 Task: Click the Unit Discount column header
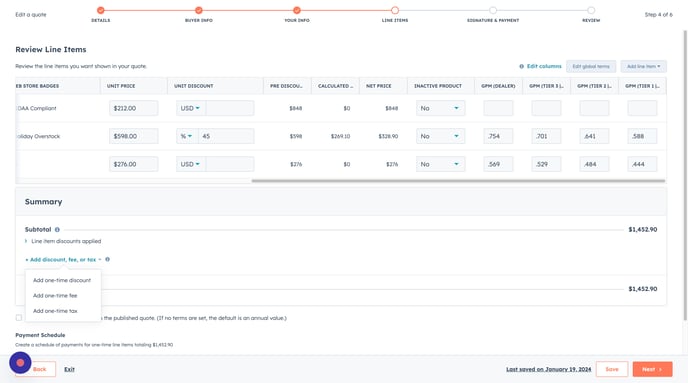215,86
